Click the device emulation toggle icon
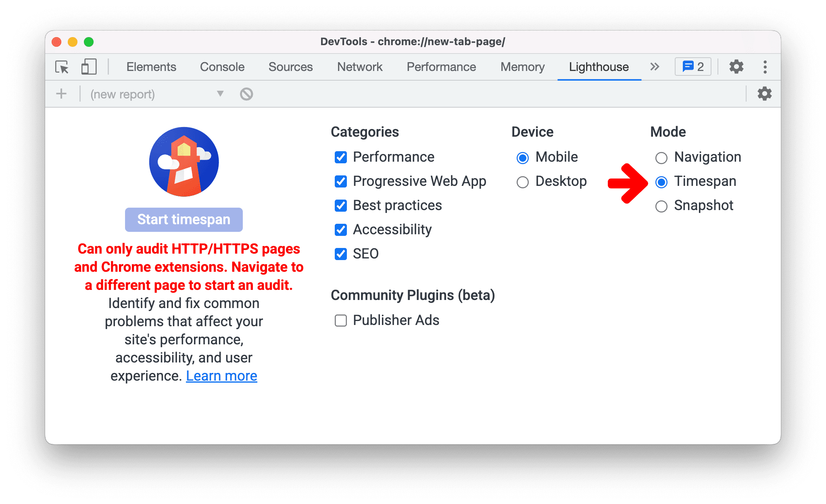 (x=88, y=66)
